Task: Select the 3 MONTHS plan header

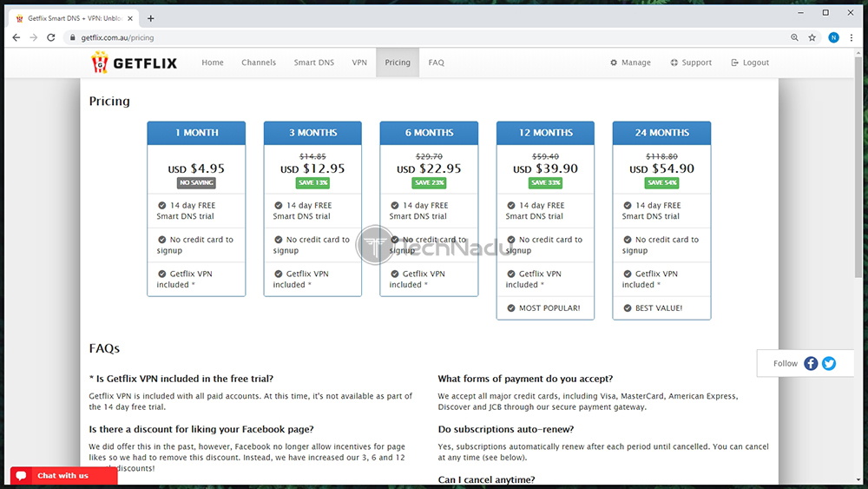Action: (x=312, y=133)
